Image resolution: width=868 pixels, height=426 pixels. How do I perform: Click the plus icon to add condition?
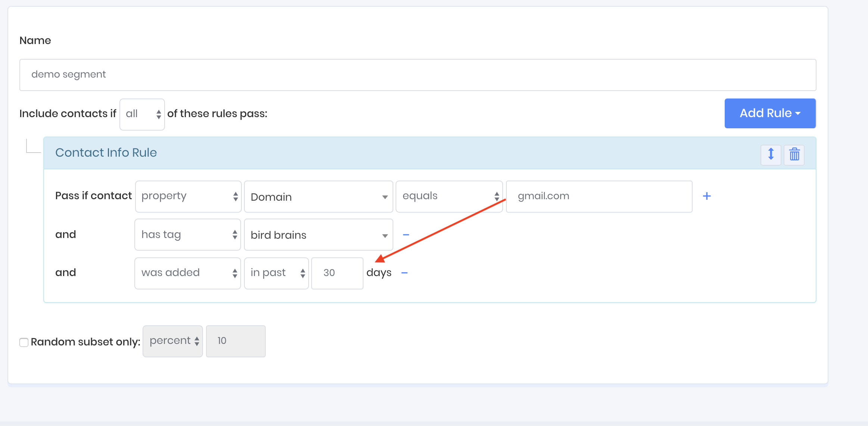[706, 196]
